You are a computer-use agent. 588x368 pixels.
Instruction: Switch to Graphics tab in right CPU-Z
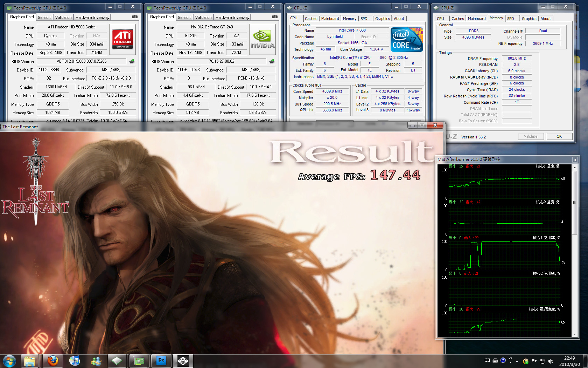(529, 19)
